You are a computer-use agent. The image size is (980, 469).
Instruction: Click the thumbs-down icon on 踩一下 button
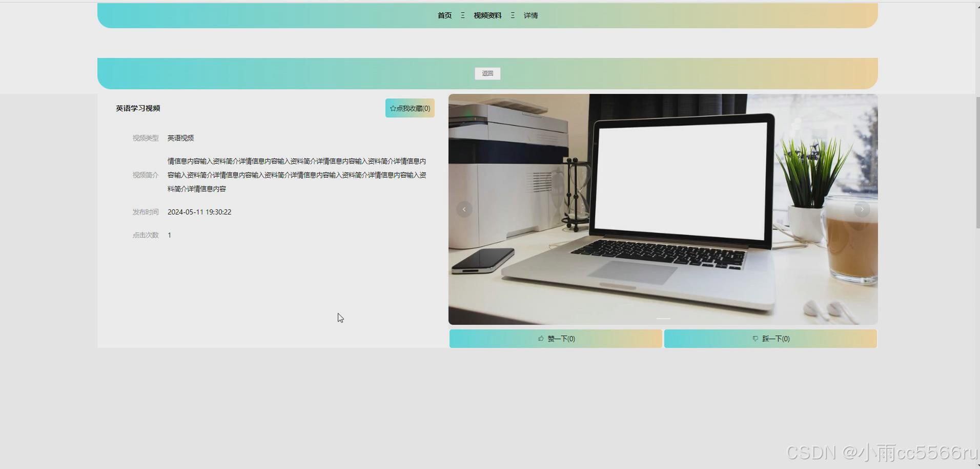coord(754,338)
